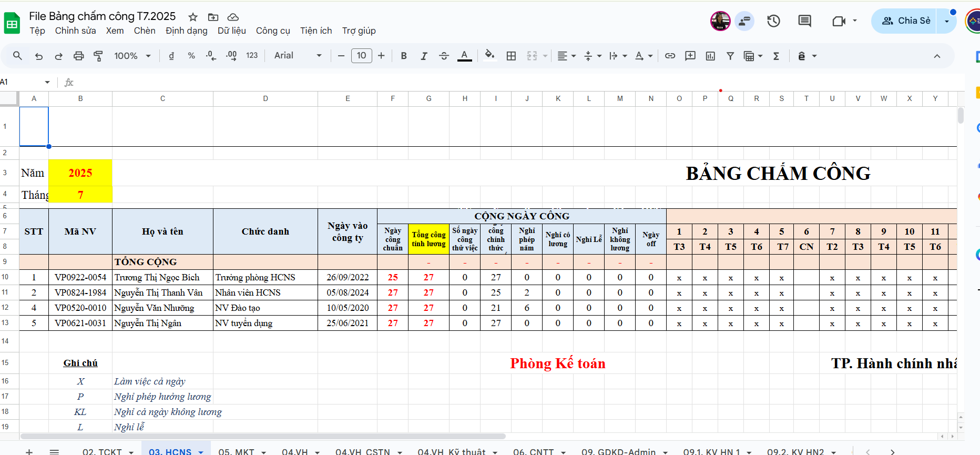Select the Paint format roller icon
This screenshot has width=980, height=455.
tap(98, 56)
